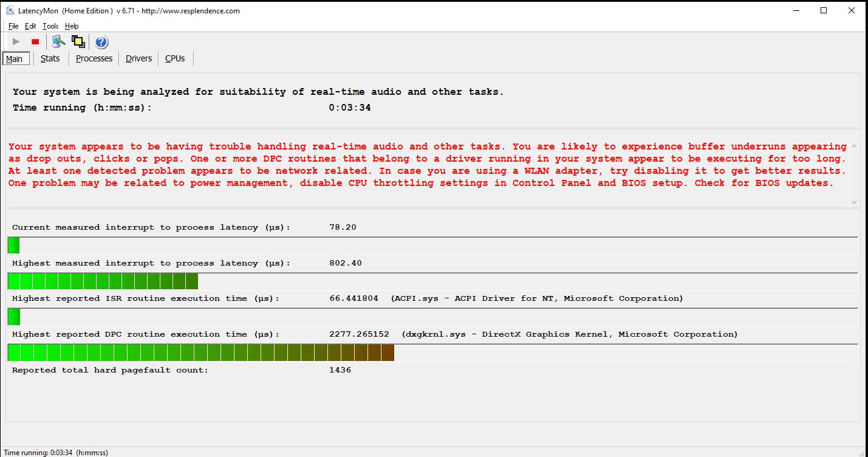Start monitoring with the play icon
868x457 pixels.
(x=16, y=42)
